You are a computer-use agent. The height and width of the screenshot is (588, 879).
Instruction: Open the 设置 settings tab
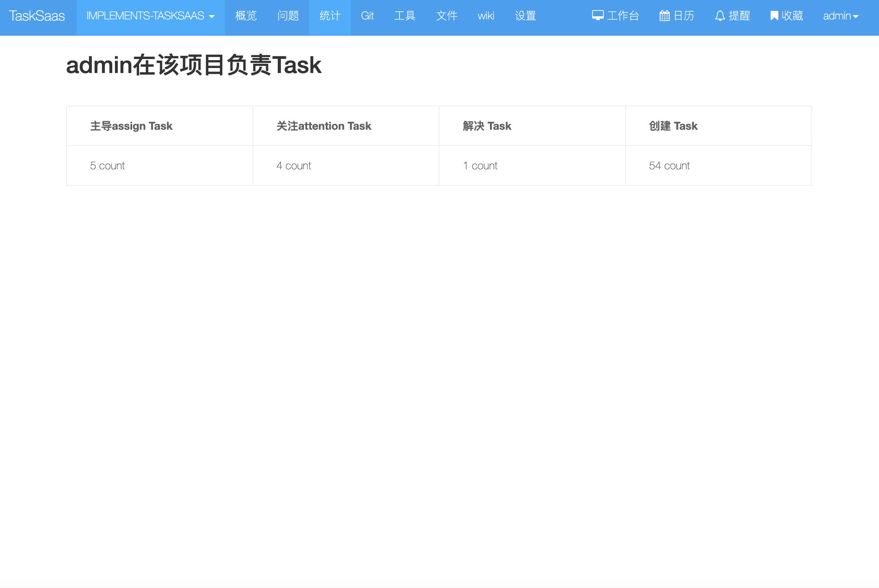tap(525, 16)
